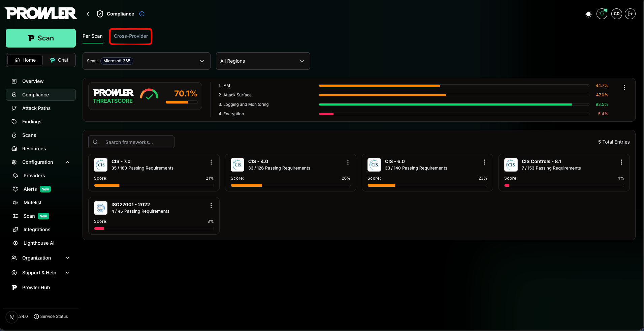Open the CIS Controls - 8.1 options menu
Image resolution: width=644 pixels, height=331 pixels.
(621, 162)
